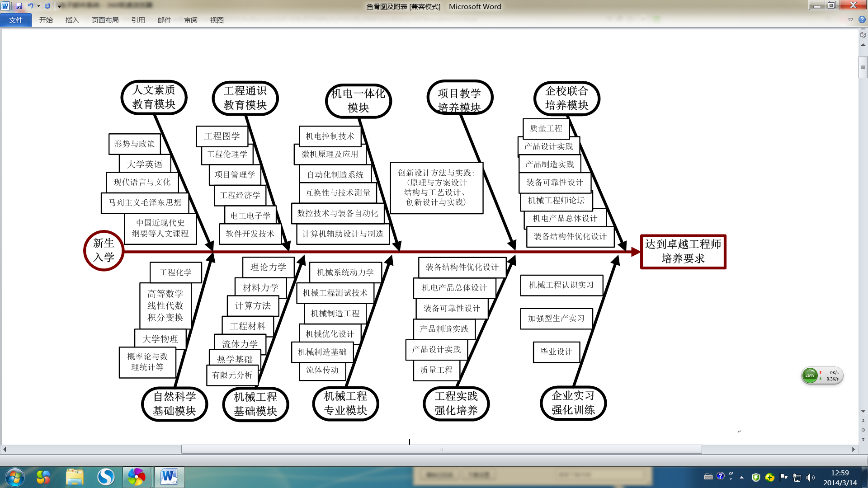Click the Word application icon in title bar
868x488 pixels.
pyautogui.click(x=5, y=6)
